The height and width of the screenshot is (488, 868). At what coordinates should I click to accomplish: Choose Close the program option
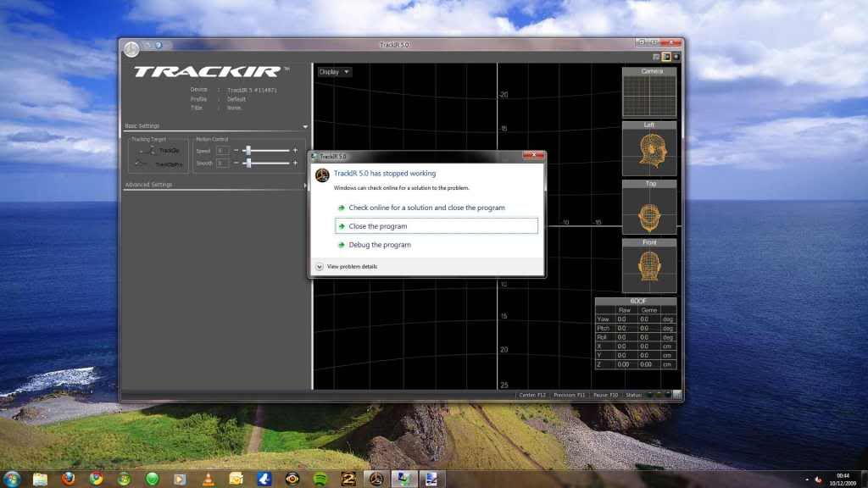point(437,225)
